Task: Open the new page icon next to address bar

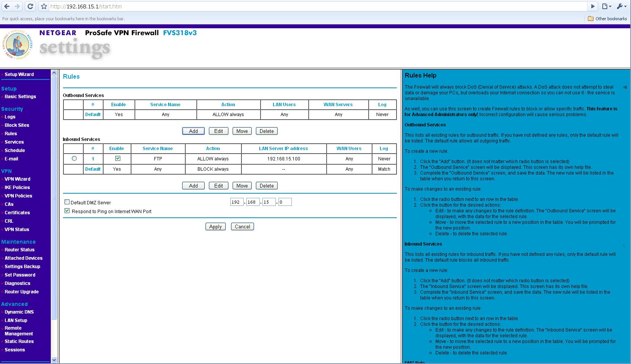Action: [x=605, y=6]
